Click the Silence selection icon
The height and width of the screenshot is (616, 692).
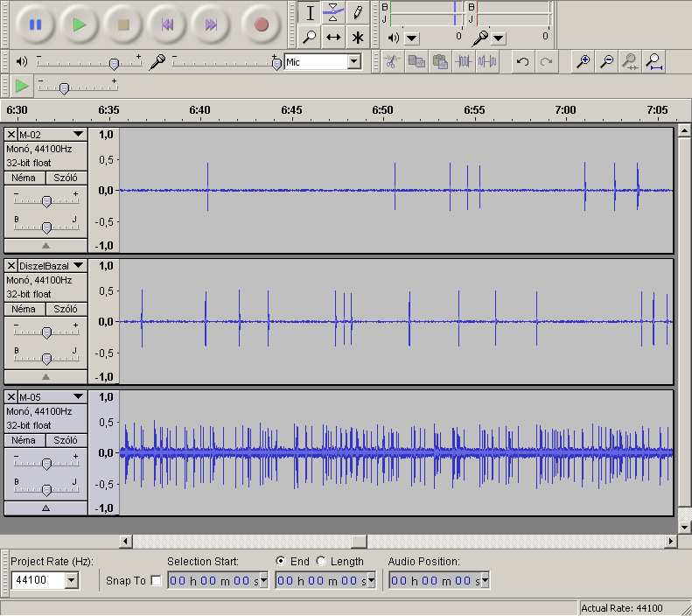pyautogui.click(x=487, y=62)
